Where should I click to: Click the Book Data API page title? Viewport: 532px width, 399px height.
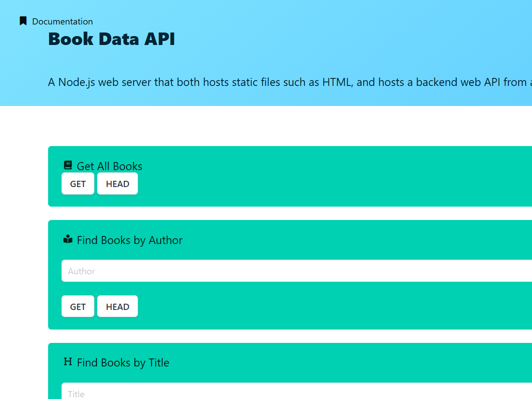click(111, 39)
